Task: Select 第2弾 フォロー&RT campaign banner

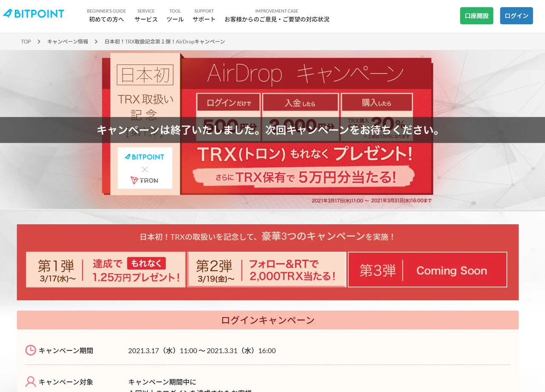Action: click(267, 269)
